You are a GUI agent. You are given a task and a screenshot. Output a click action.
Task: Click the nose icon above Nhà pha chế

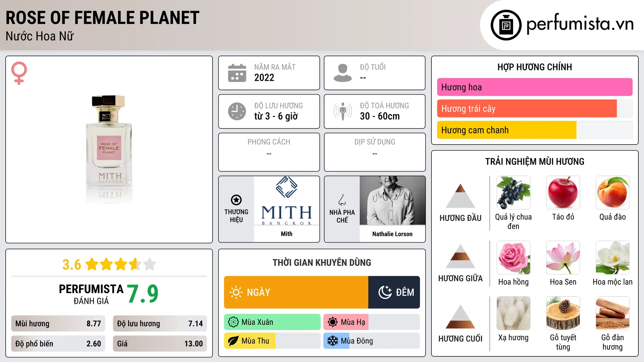342,200
